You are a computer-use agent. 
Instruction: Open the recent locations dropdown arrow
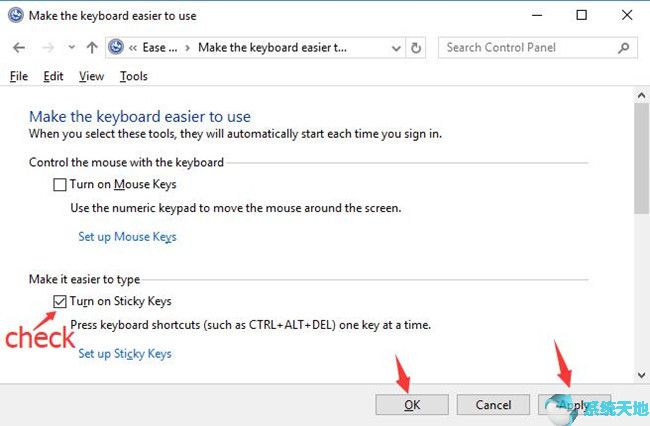click(x=71, y=48)
